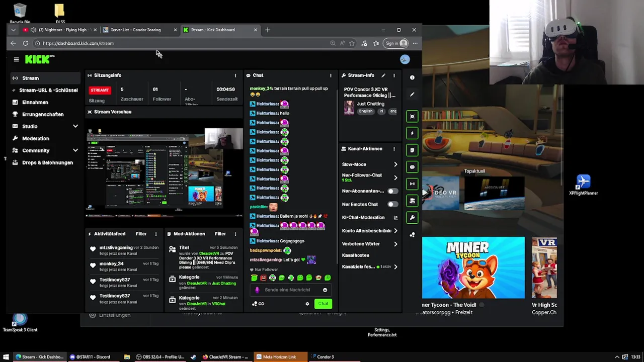Toggle the Stream Vorschau widget icon in right bar

tap(412, 117)
